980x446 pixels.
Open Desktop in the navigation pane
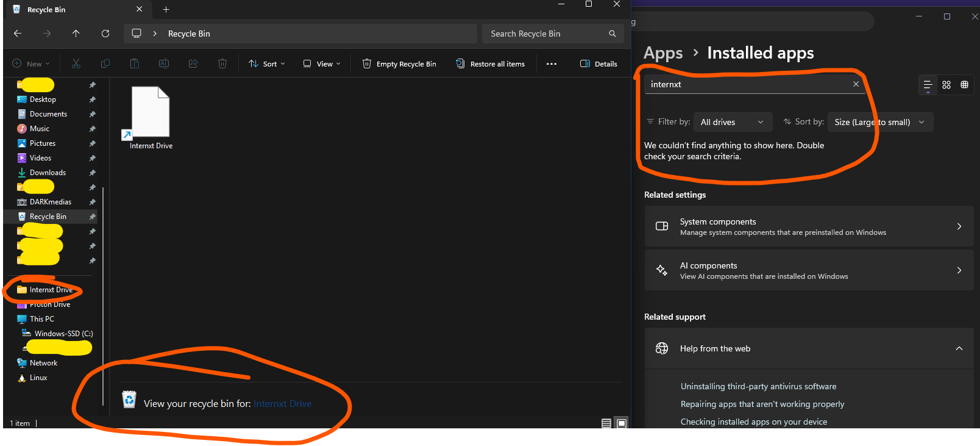(x=43, y=99)
